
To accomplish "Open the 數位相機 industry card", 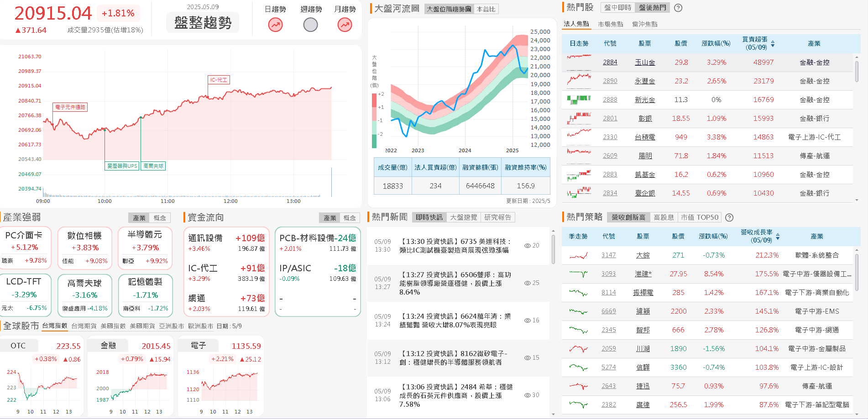I will click(x=85, y=248).
